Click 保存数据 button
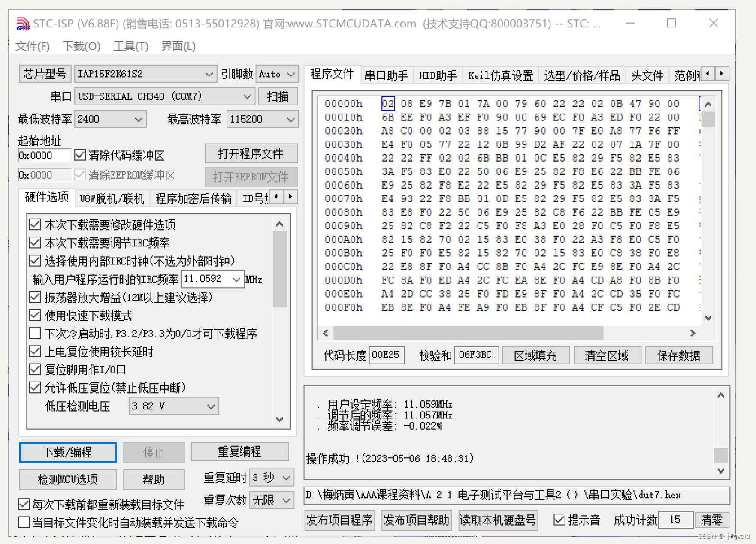Image resolution: width=756 pixels, height=544 pixels. pyautogui.click(x=679, y=355)
